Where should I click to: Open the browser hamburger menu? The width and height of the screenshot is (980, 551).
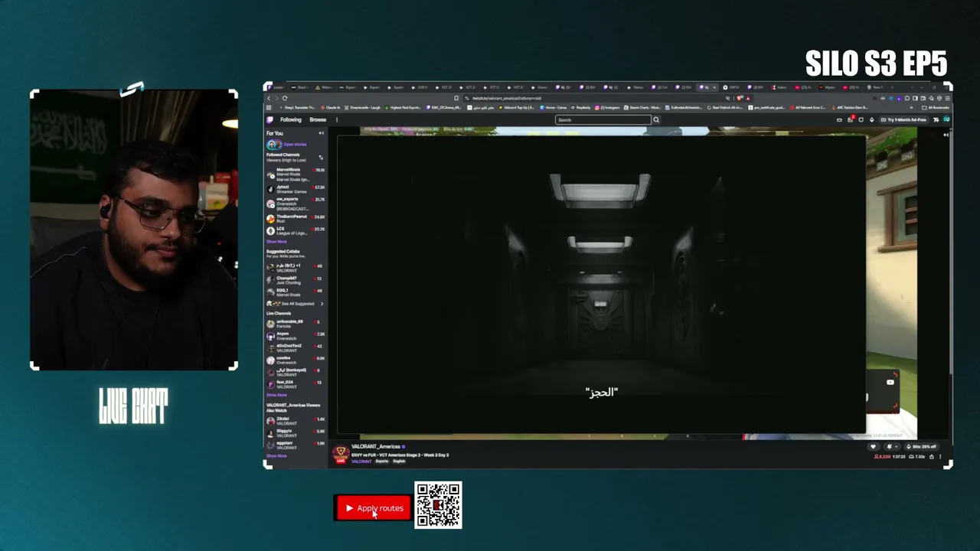[947, 98]
